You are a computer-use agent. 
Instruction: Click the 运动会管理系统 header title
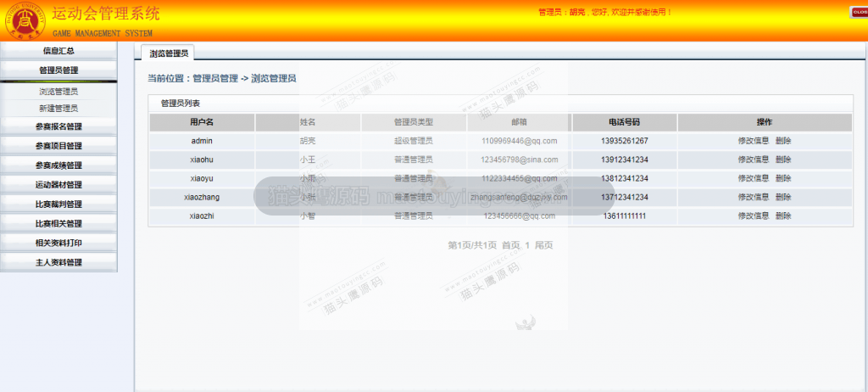pyautogui.click(x=106, y=13)
